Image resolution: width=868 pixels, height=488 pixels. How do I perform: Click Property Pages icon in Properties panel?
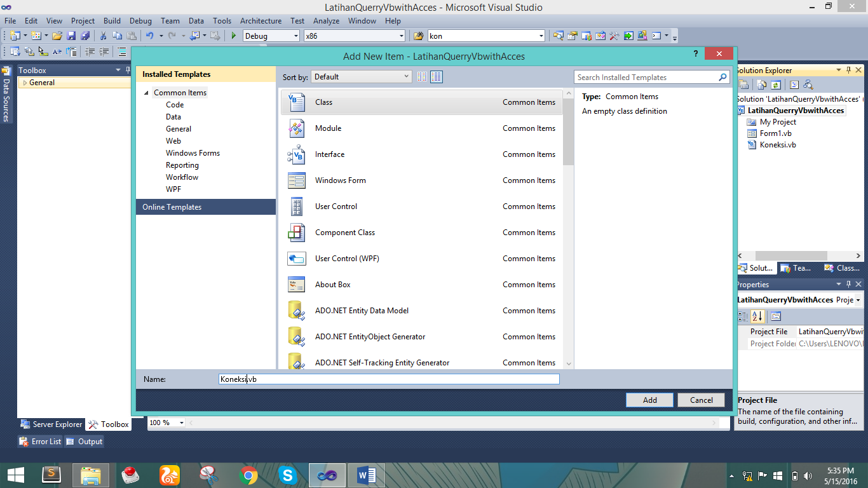click(776, 316)
